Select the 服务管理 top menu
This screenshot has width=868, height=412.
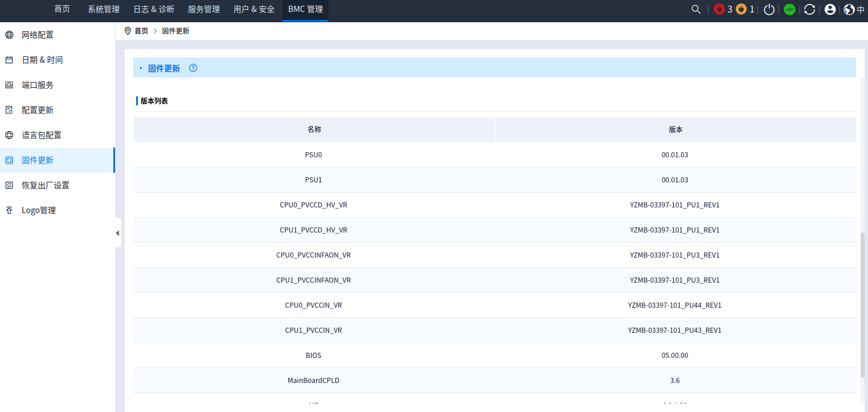[x=204, y=9]
